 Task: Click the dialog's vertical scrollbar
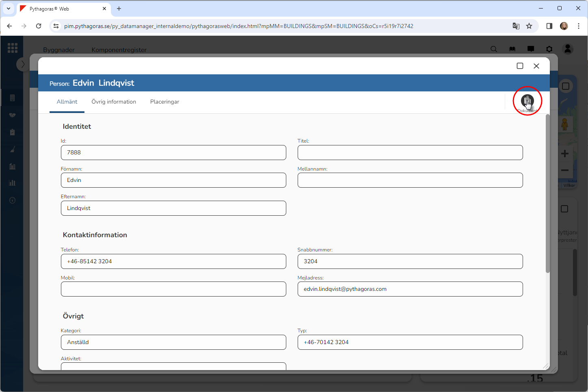point(547,195)
